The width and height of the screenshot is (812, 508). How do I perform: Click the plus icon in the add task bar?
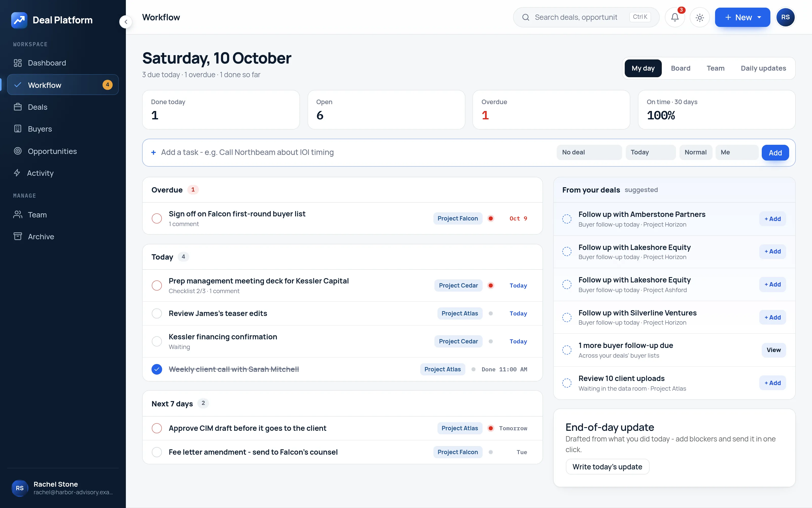tap(154, 153)
